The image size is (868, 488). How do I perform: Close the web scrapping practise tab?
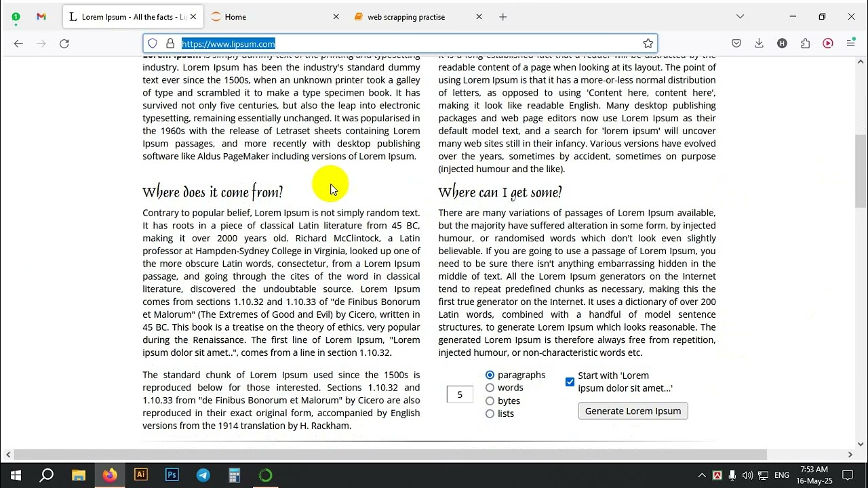479,17
